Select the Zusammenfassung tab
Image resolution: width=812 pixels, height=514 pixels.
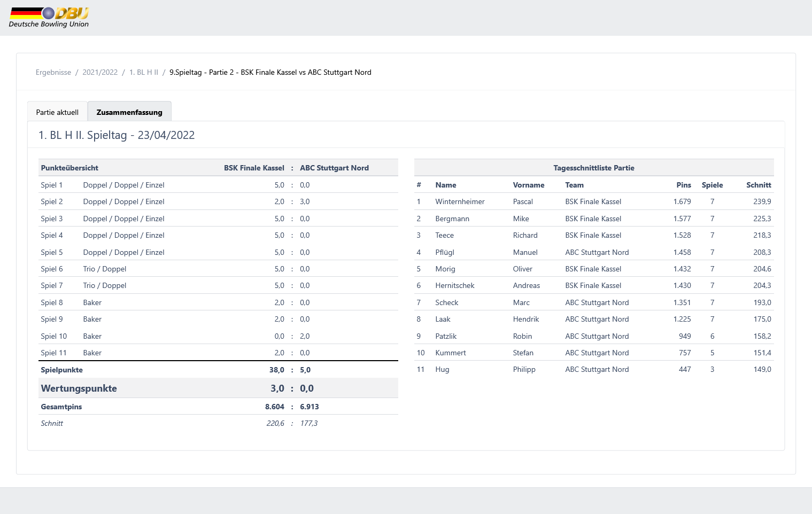(129, 112)
